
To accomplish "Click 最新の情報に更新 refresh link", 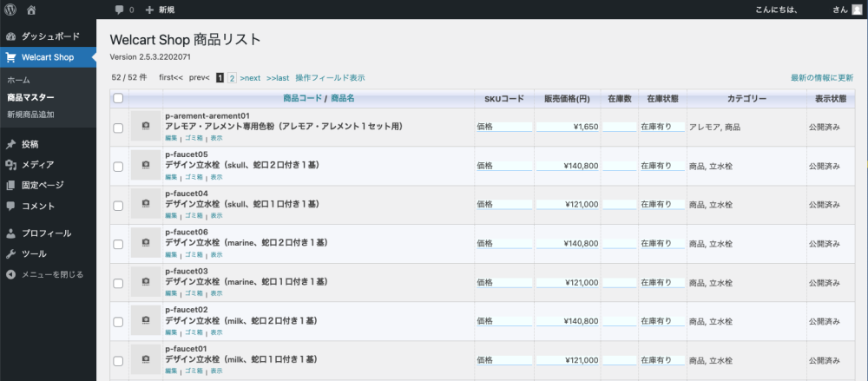I will [821, 78].
